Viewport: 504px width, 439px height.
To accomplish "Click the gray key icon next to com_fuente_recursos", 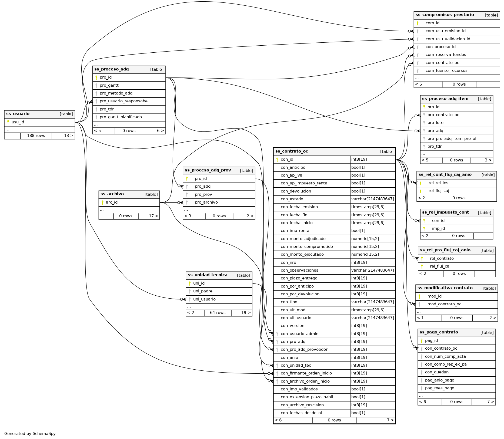I will pyautogui.click(x=418, y=71).
